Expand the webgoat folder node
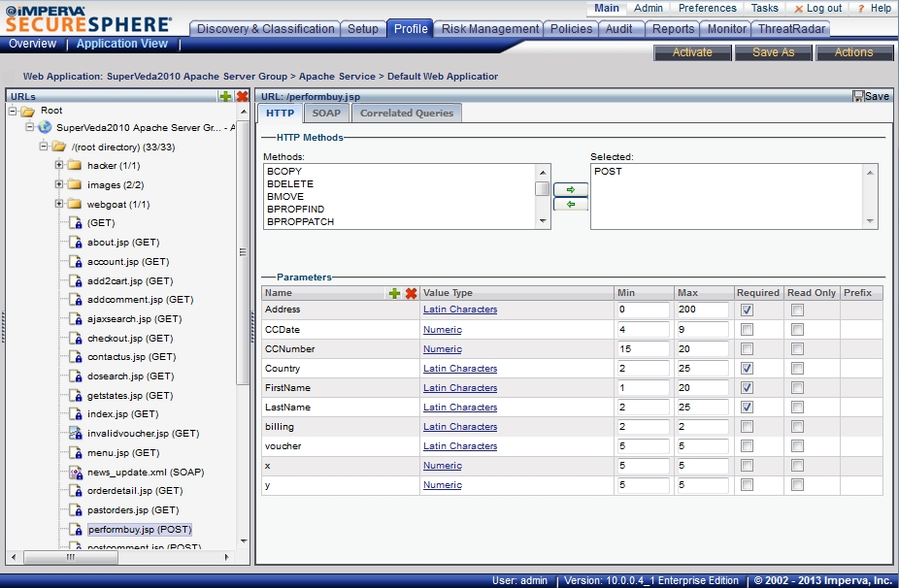This screenshot has height=588, width=899. click(59, 204)
